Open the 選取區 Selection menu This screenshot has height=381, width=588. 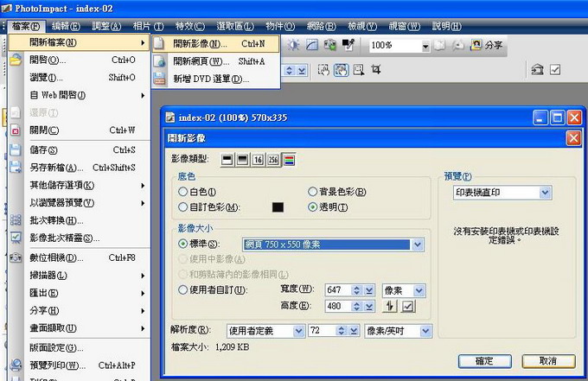235,26
